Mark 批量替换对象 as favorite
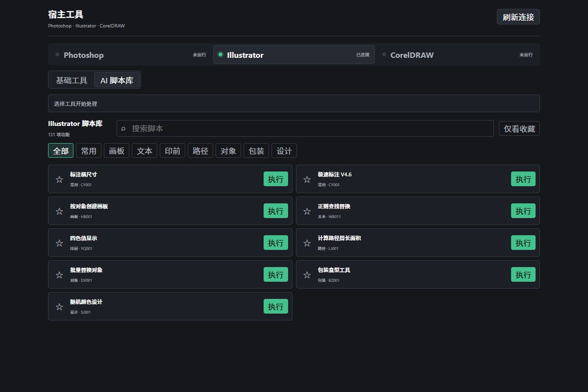This screenshot has width=588, height=392. pos(59,275)
